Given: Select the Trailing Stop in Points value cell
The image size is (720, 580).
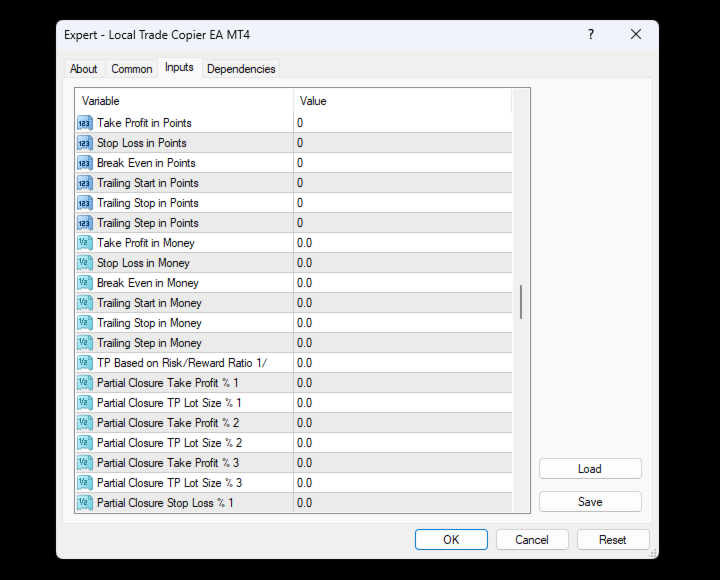Looking at the screenshot, I should [x=403, y=203].
